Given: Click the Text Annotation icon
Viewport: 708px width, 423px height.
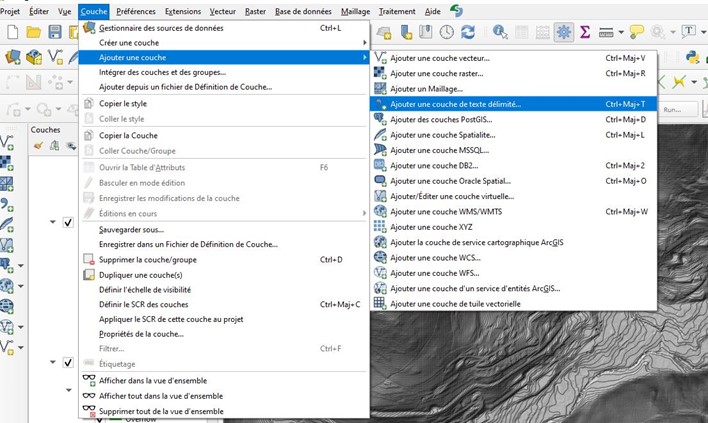Looking at the screenshot, I should point(689,31).
